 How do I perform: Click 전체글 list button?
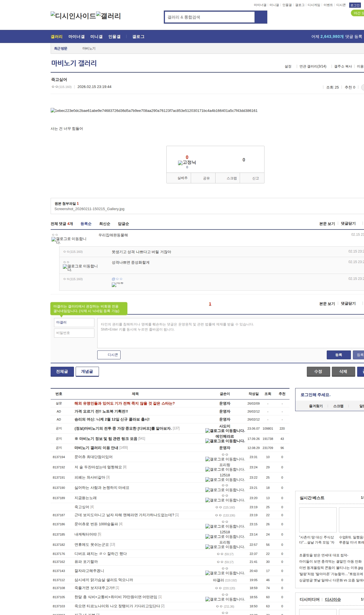pos(62,372)
